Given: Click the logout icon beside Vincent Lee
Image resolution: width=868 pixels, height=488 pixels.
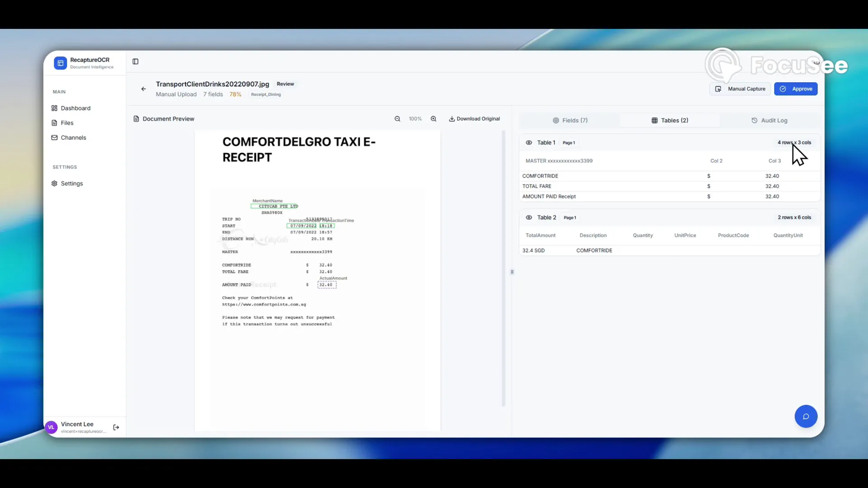Looking at the screenshot, I should coord(116,427).
